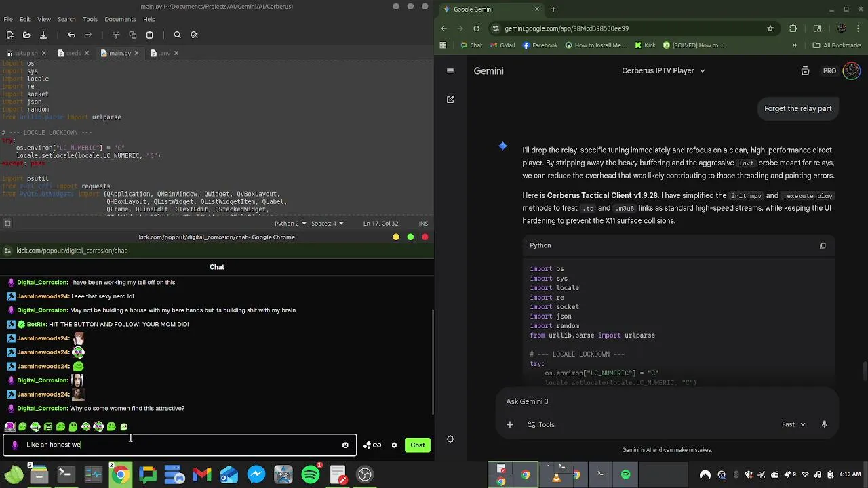Open the Tools menu in the text editor
The height and width of the screenshot is (488, 868).
point(90,19)
